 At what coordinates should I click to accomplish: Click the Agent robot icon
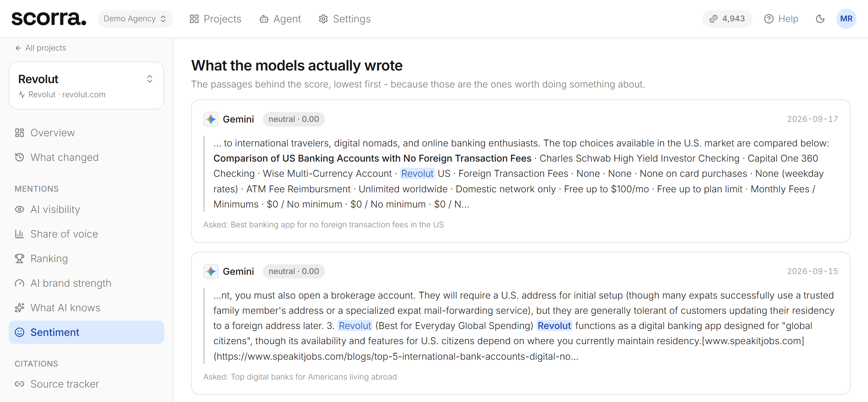coord(264,19)
